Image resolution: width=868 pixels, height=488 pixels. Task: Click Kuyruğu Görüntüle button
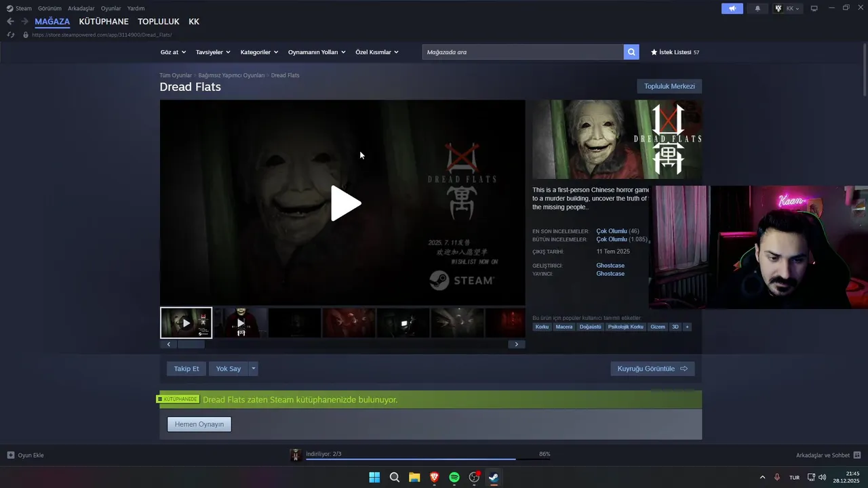pyautogui.click(x=652, y=369)
